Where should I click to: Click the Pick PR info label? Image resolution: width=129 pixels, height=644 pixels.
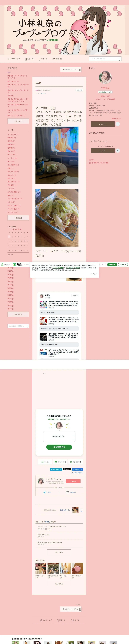tap(79, 90)
